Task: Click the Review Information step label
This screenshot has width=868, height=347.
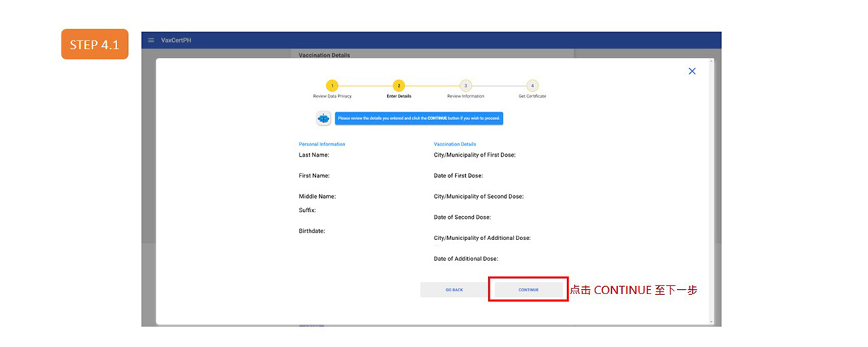Action: [465, 96]
